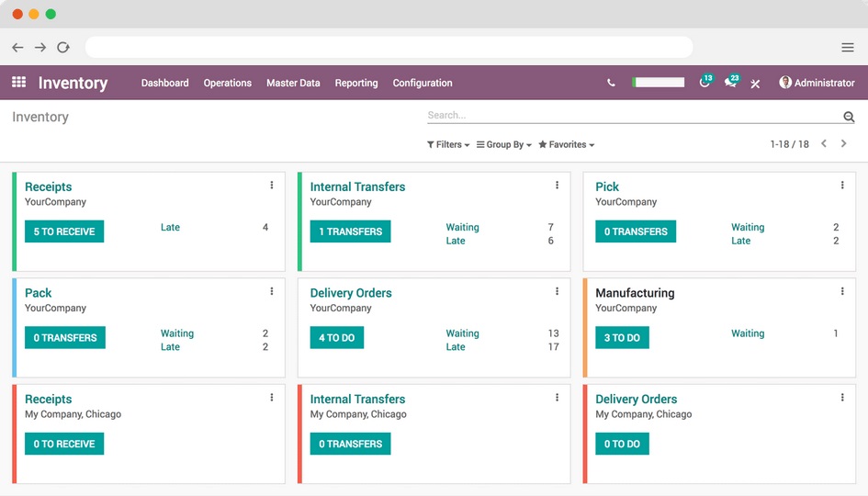Reload the page in browser
Viewport: 868px width, 496px height.
coord(63,48)
